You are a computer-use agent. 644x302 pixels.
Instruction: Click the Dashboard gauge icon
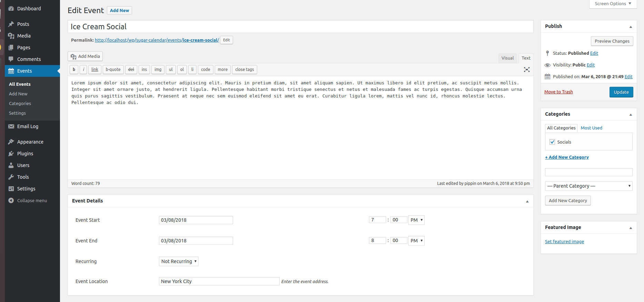pyautogui.click(x=11, y=9)
